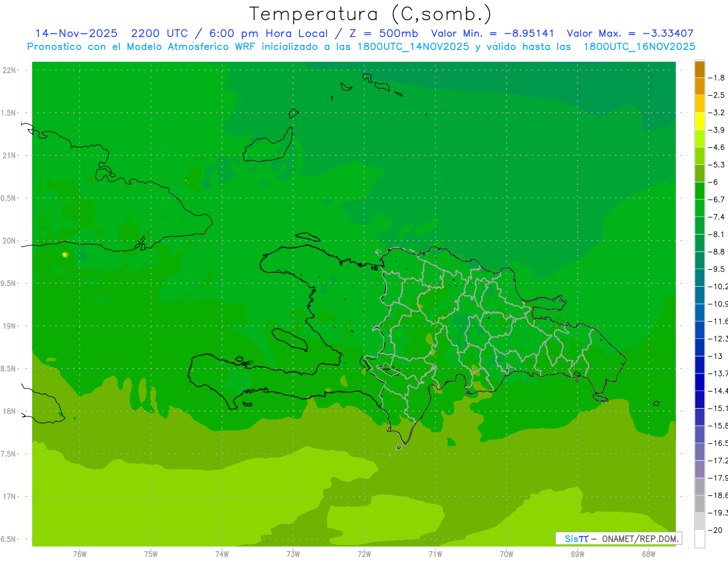Click the 74W longitude label
Viewport: 728px width, 562px height.
coord(222,554)
